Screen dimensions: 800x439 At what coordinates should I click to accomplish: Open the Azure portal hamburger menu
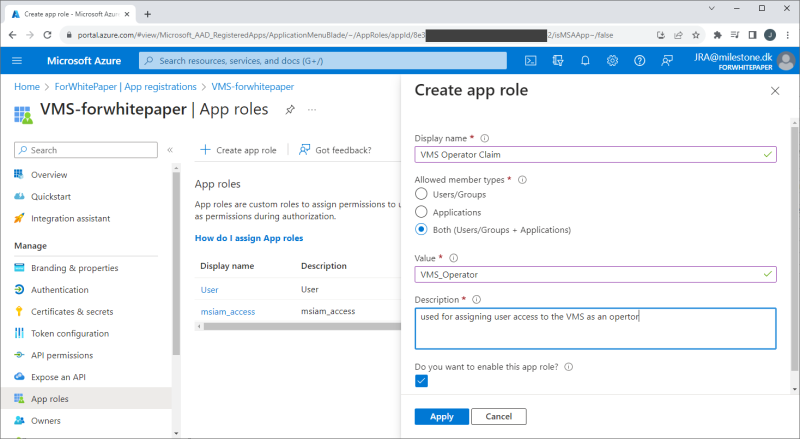click(17, 60)
